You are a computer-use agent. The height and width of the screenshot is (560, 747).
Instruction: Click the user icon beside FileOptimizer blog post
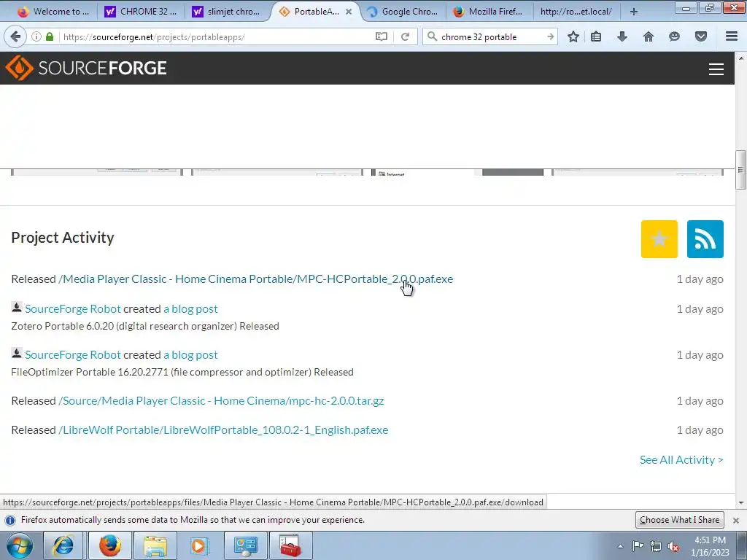tap(17, 354)
